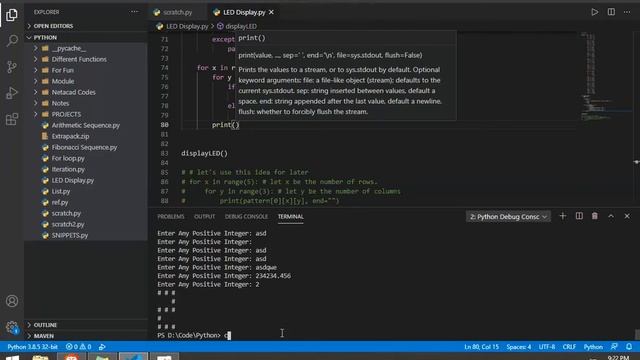Screen dimensions: 640x360
Task: Open the Extensions view
Action: pos(12,119)
